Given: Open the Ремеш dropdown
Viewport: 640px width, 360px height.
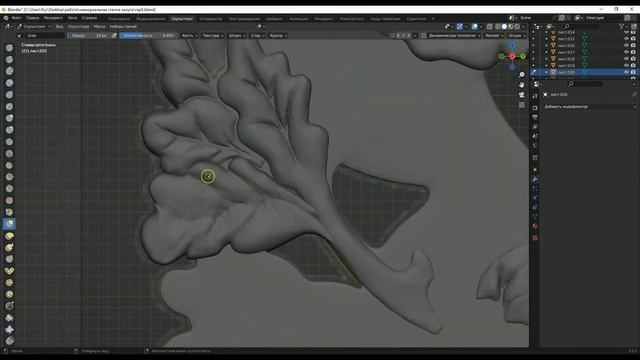Looking at the screenshot, I should (x=494, y=36).
